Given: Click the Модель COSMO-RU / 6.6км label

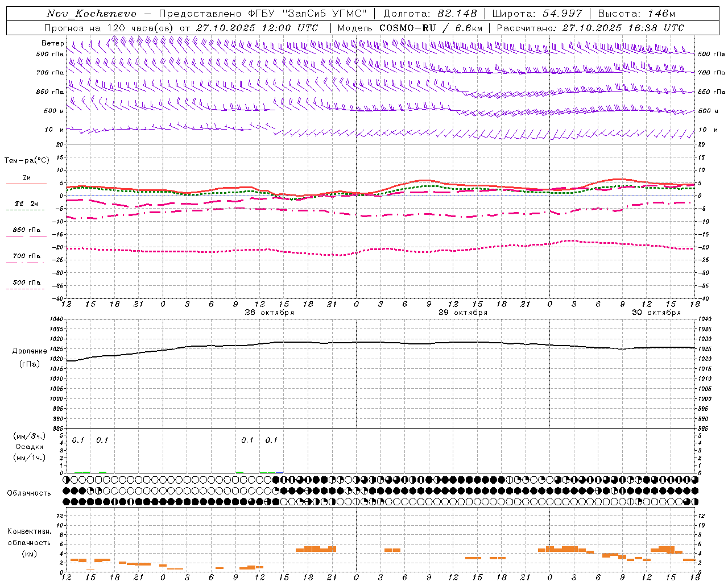Looking at the screenshot, I should [x=410, y=28].
